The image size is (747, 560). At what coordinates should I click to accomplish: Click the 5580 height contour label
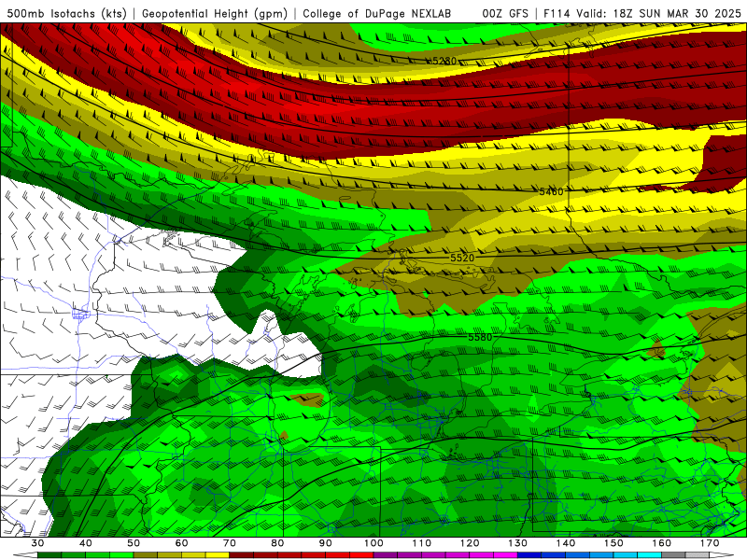tap(480, 337)
